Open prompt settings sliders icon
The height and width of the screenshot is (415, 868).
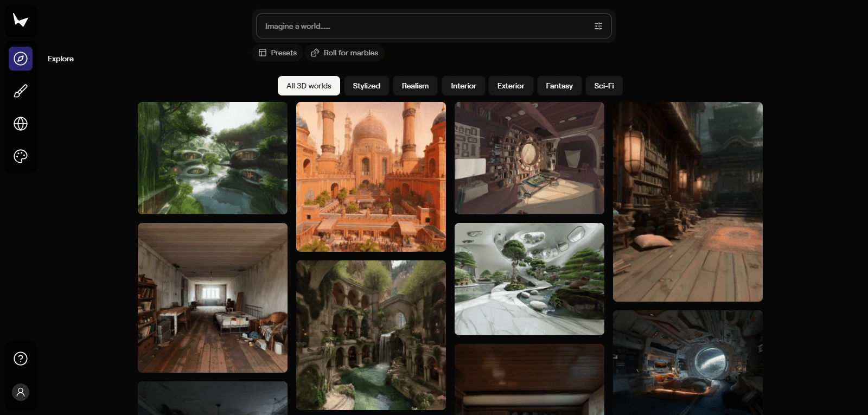point(598,26)
